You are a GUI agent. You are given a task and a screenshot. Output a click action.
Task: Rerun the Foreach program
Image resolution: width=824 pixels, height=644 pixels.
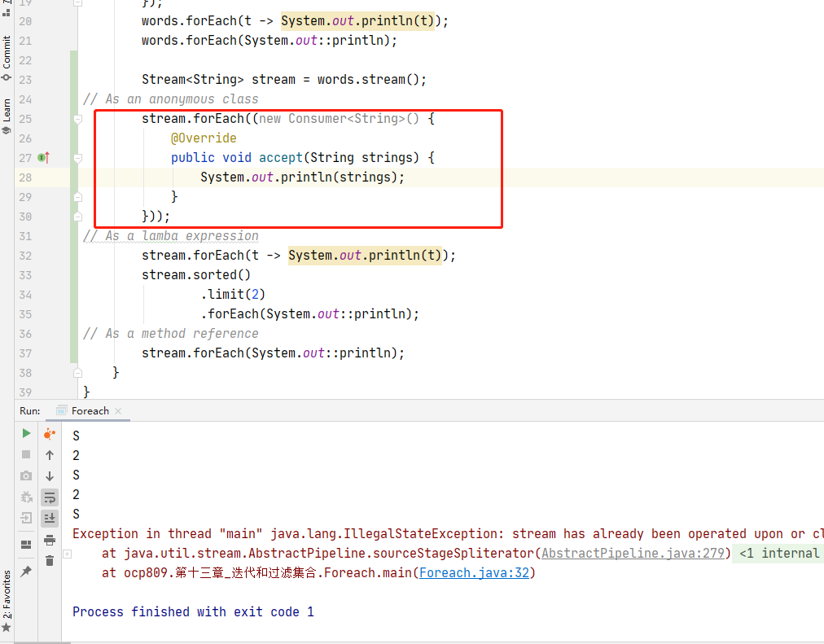click(26, 434)
